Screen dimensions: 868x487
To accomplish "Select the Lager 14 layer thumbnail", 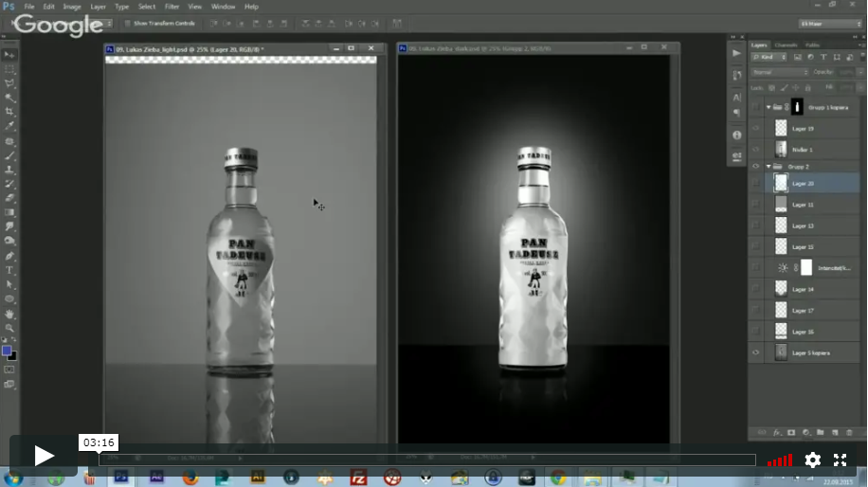I will click(x=781, y=289).
